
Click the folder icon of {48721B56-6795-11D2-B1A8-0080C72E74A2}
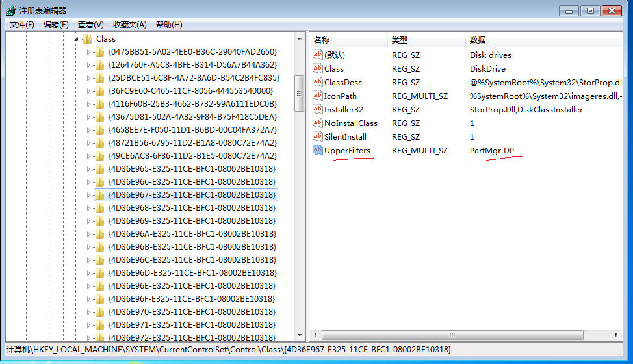(99, 143)
